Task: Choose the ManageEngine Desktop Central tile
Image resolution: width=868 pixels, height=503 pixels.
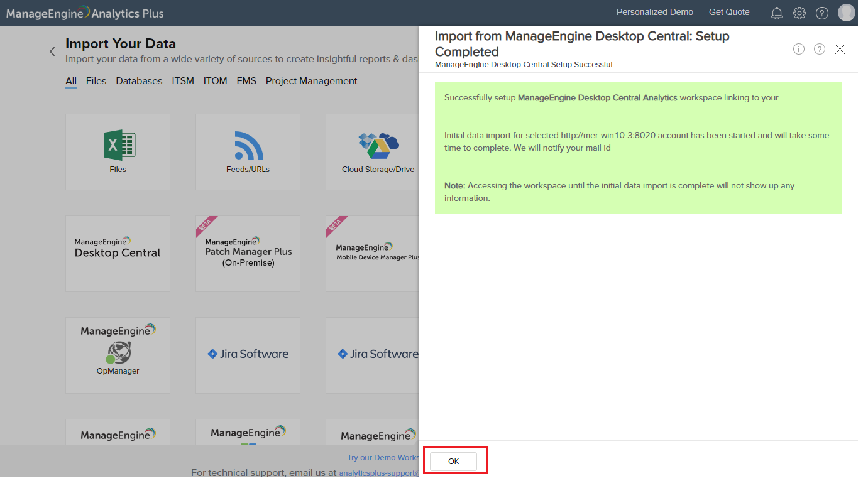Action: [118, 254]
